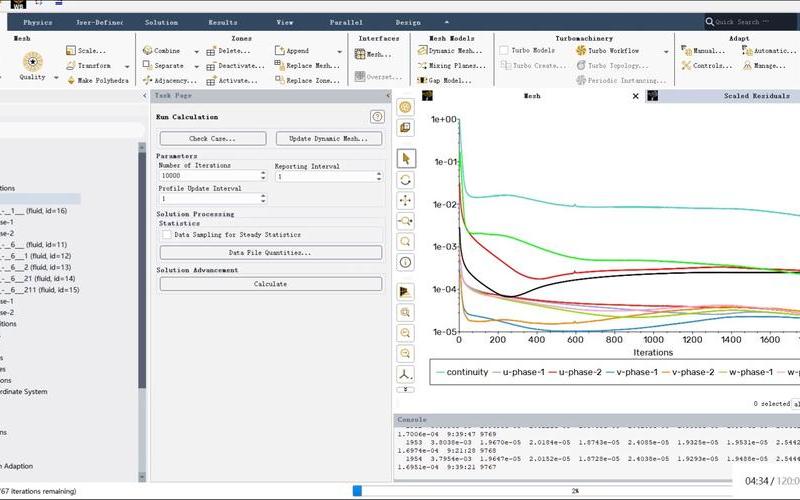Screen dimensions: 800x500
Task: Click the copy/duplicate icon below the display-options wheel
Action: 406,128
